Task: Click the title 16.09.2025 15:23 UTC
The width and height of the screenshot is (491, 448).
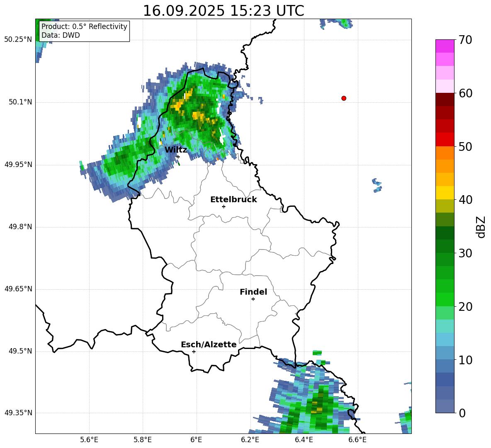Action: (224, 11)
